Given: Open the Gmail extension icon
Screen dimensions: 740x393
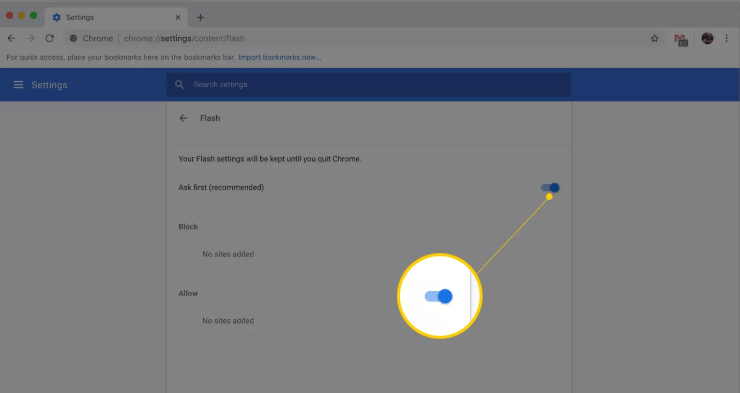Looking at the screenshot, I should tap(681, 40).
